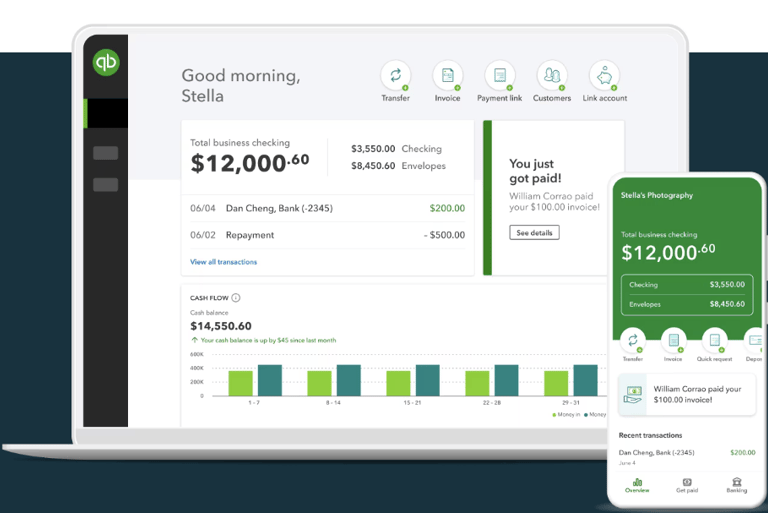This screenshot has height=513, width=768.
Task: Click the Money in legend entry
Action: click(x=566, y=415)
